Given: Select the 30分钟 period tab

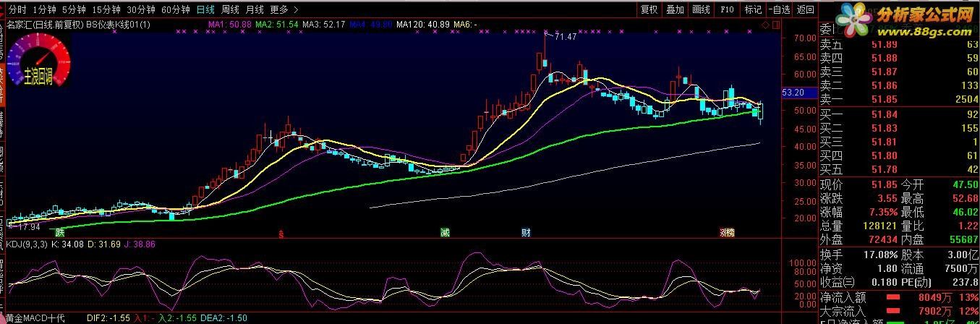Looking at the screenshot, I should pos(140,9).
